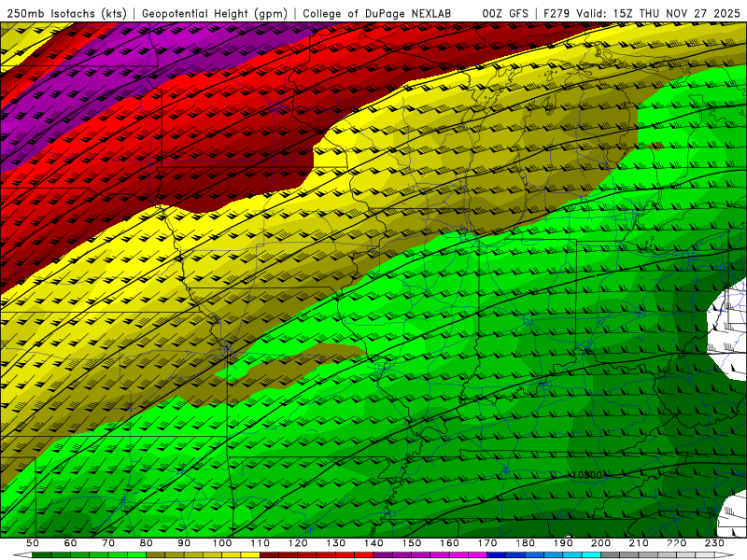Click the 230 knot color scale label

(714, 543)
